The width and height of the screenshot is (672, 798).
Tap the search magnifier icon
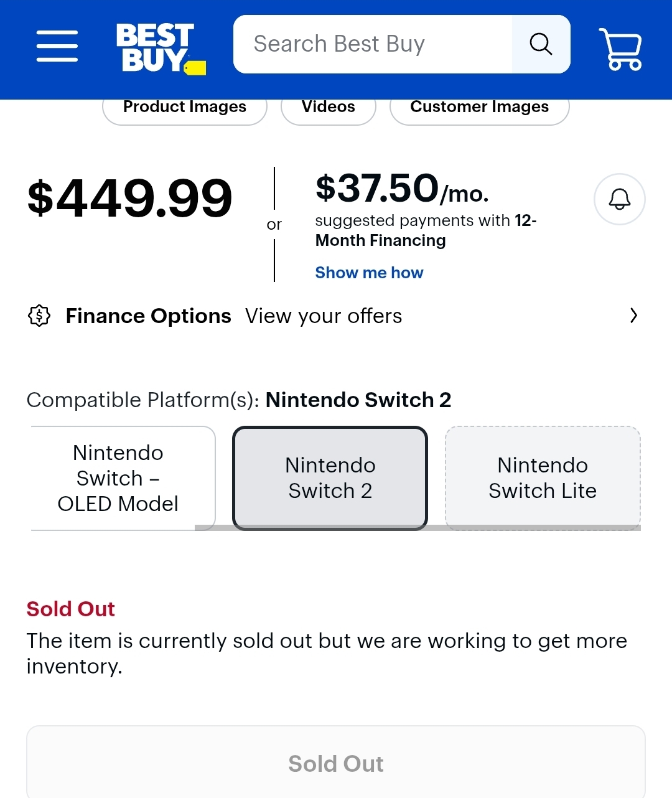click(541, 44)
